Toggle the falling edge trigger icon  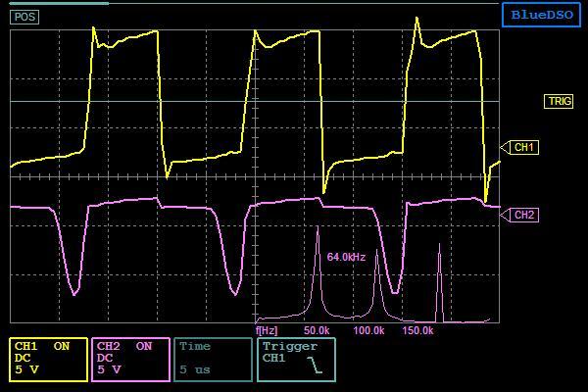pyautogui.click(x=315, y=365)
